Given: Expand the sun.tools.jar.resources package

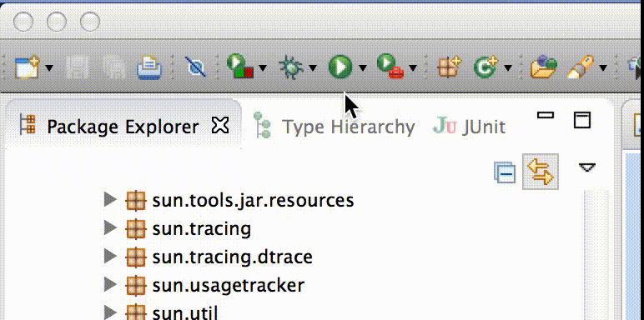Looking at the screenshot, I should tap(110, 200).
